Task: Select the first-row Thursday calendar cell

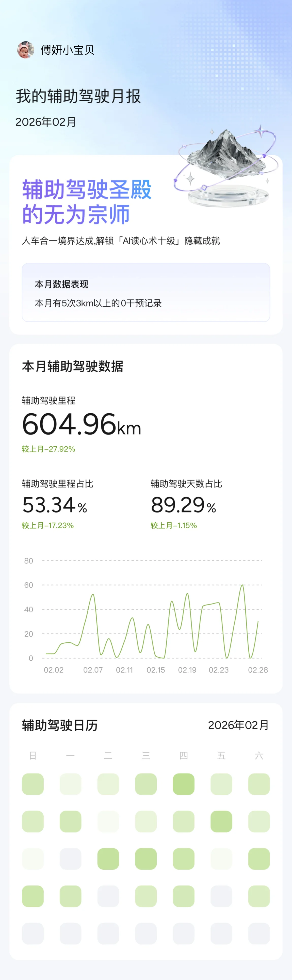Action: (x=183, y=784)
